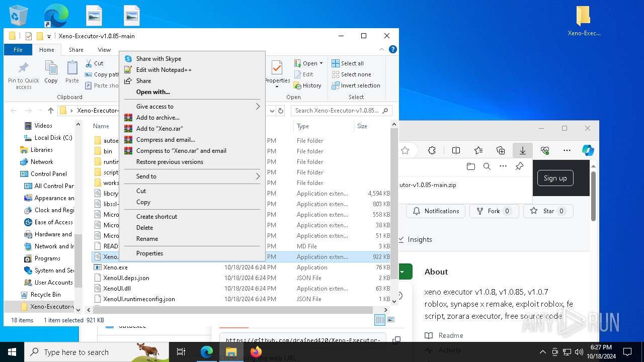Switch to large icons view layout icon

click(x=390, y=320)
